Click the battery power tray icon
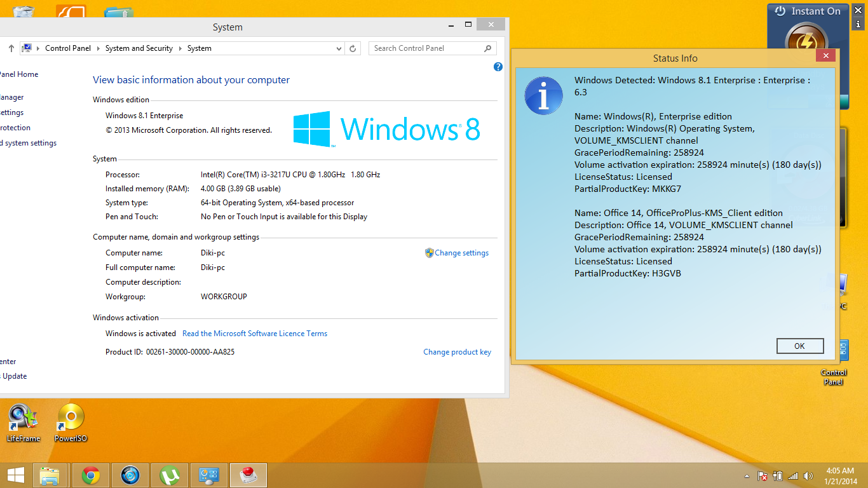The height and width of the screenshot is (488, 868). click(777, 476)
